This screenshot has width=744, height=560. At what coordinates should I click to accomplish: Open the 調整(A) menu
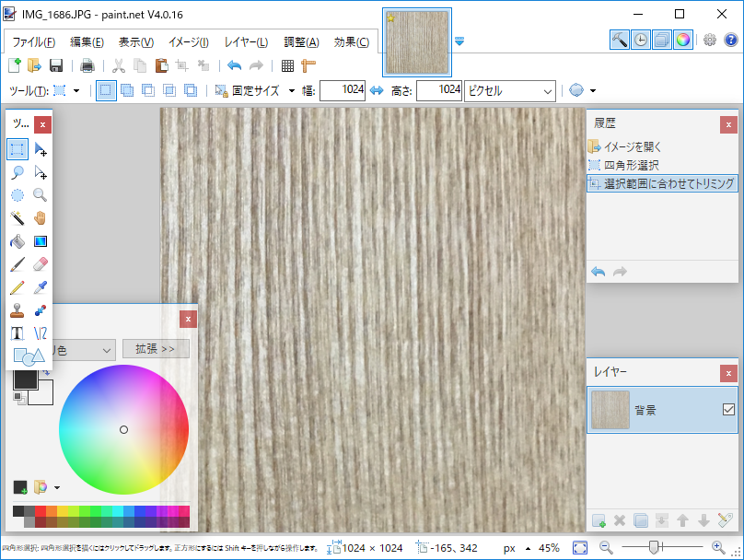point(301,42)
